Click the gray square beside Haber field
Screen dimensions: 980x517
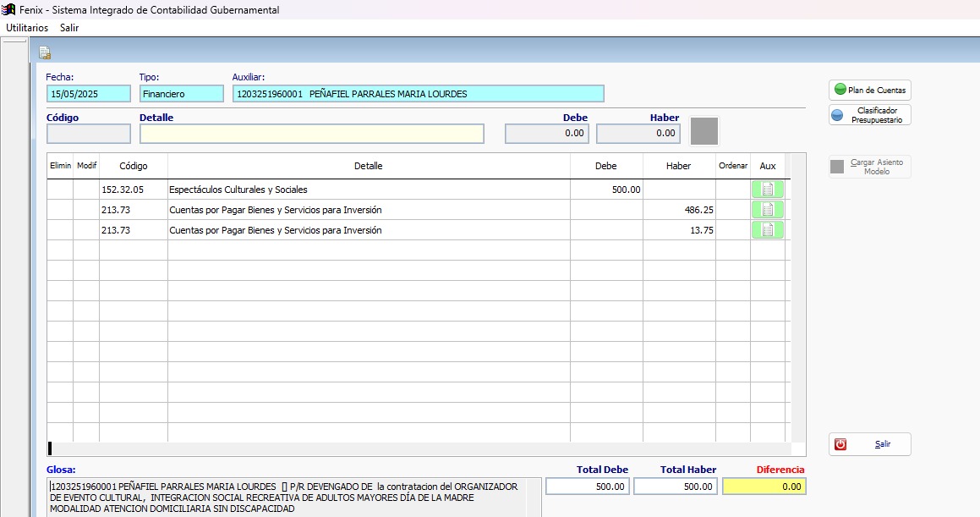pos(704,132)
